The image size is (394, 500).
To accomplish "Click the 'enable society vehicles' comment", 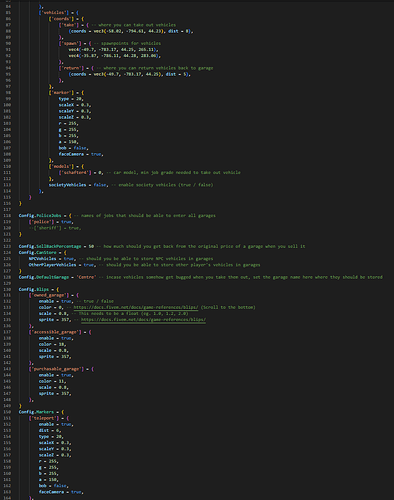I will (x=162, y=185).
